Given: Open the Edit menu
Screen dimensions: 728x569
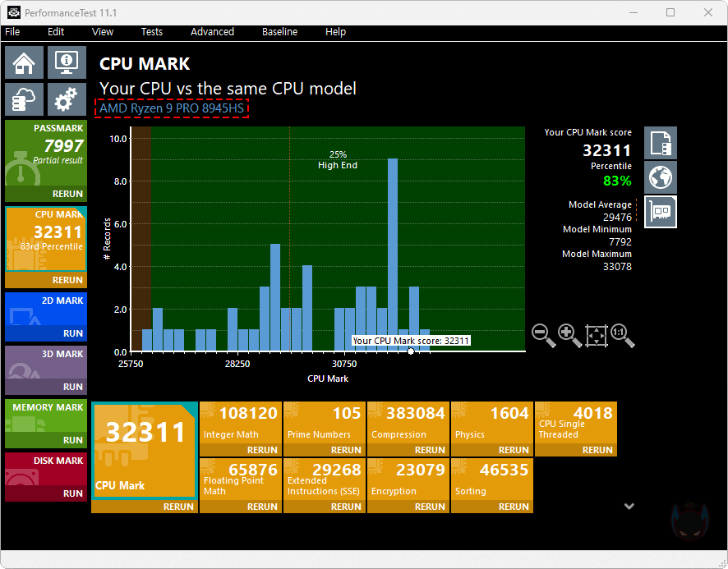Looking at the screenshot, I should coord(56,31).
